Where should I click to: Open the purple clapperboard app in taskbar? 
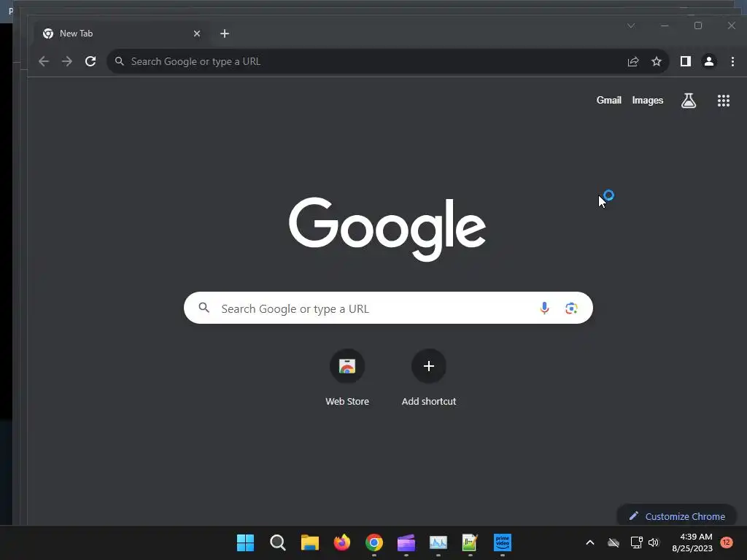406,542
